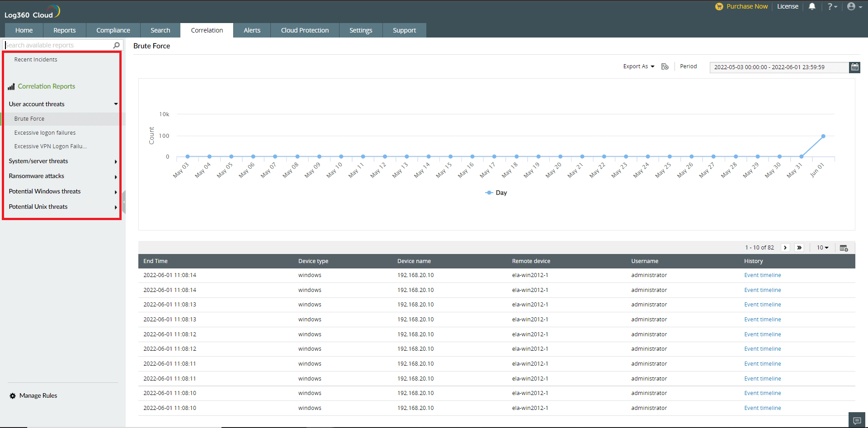Open the calendar icon to pick a date range
868x428 pixels.
(854, 67)
